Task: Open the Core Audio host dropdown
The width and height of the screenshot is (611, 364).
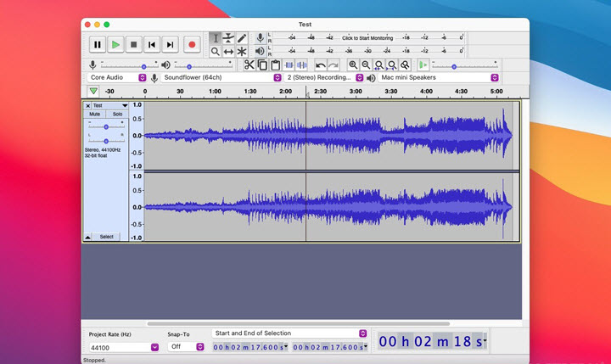Action: tap(116, 77)
